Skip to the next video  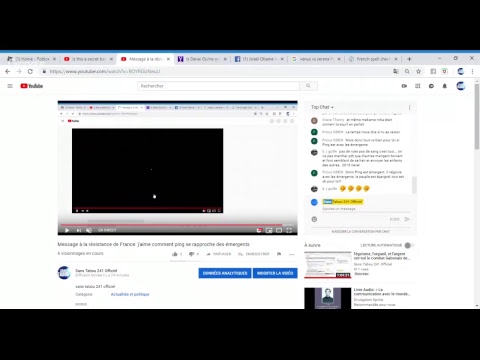79,230
